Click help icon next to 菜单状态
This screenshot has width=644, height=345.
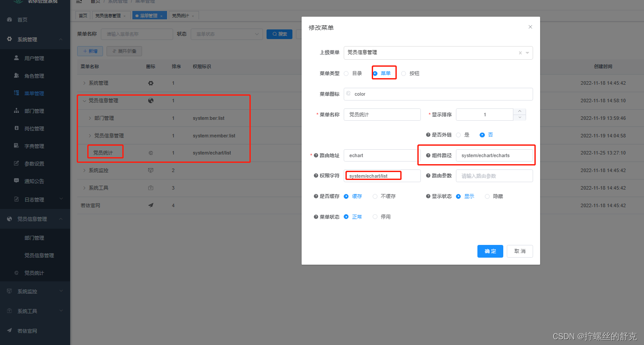316,217
